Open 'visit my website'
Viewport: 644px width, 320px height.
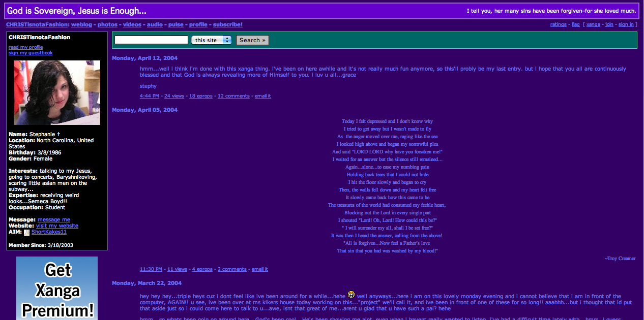coord(57,226)
